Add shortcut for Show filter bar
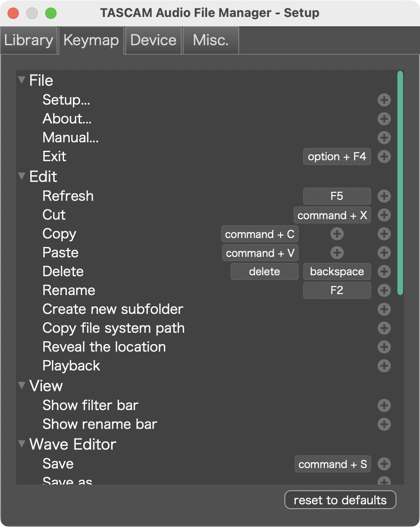This screenshot has width=420, height=527. pyautogui.click(x=384, y=405)
